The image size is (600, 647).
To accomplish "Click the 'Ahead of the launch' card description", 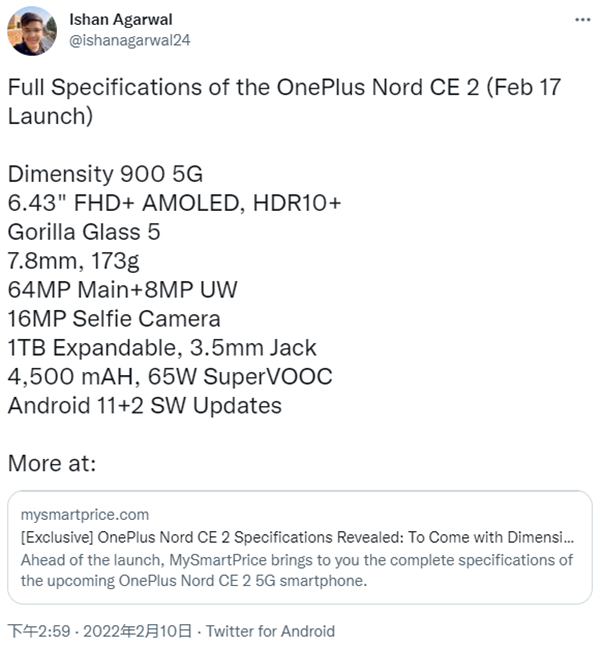I will pos(297,569).
